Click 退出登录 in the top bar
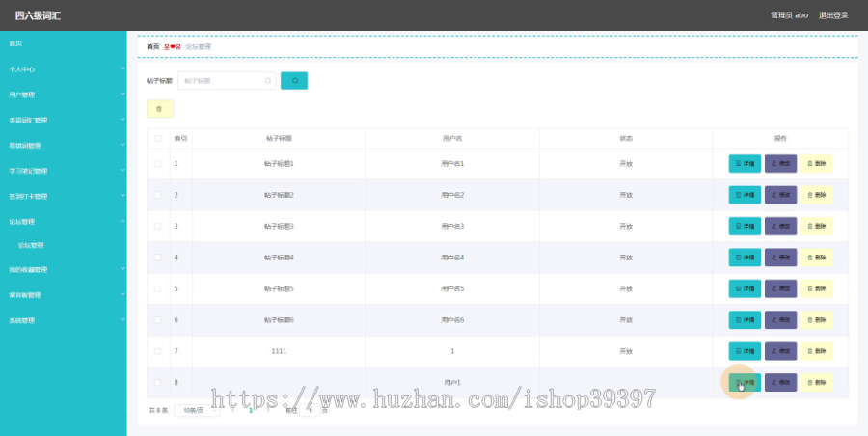Viewport: 868px width, 436px height. pos(833,15)
